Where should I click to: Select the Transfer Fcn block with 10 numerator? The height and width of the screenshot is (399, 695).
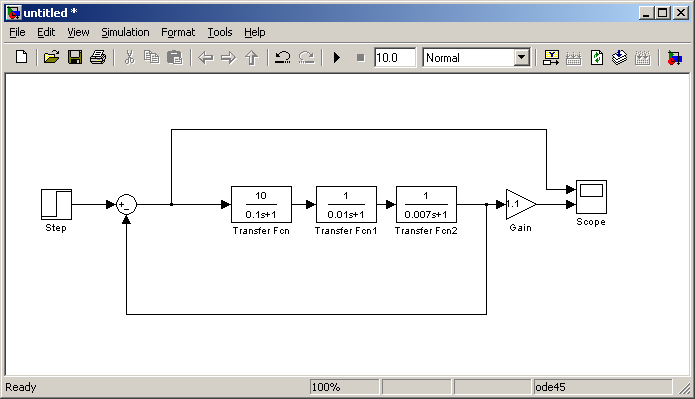click(261, 204)
